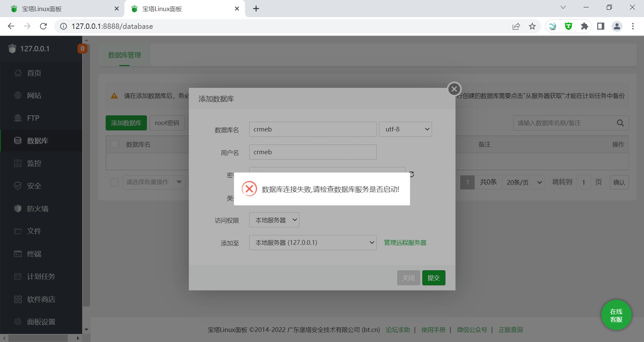Bookmark this page with star icon
The image size is (644, 342).
532,26
